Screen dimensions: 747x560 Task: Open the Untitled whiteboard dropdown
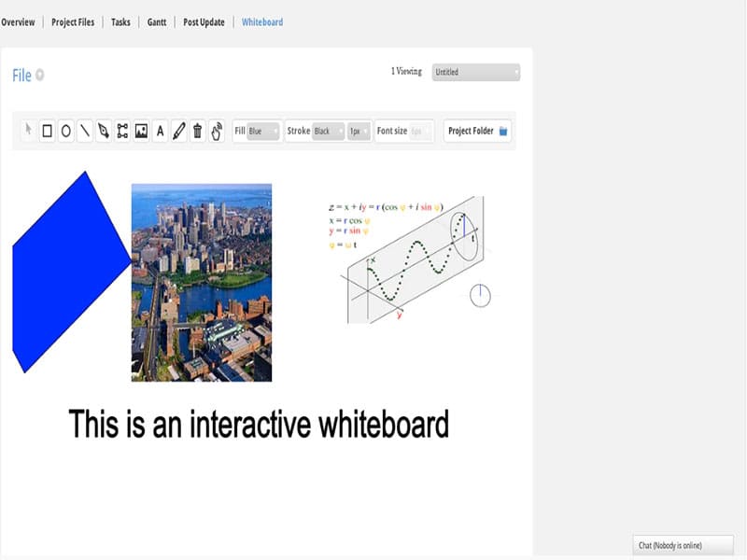coord(476,72)
